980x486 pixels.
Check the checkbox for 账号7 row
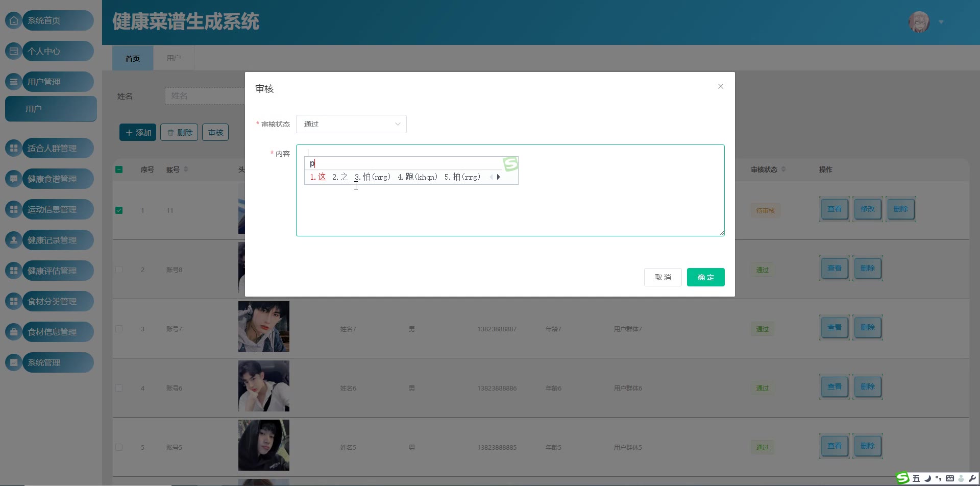(x=119, y=329)
